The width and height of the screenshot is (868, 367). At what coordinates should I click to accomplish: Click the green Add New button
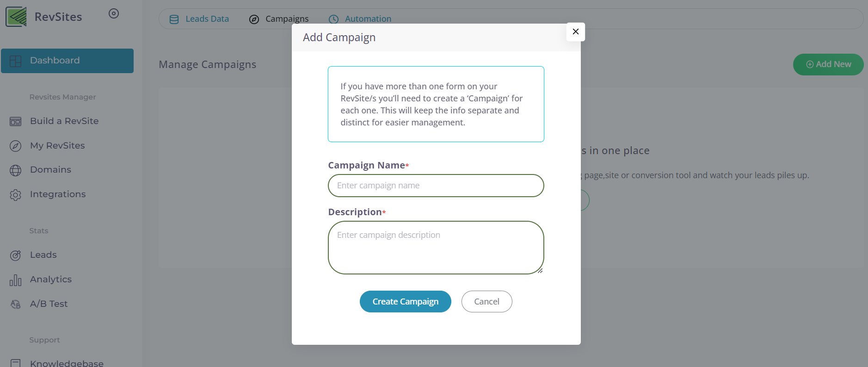pyautogui.click(x=828, y=64)
